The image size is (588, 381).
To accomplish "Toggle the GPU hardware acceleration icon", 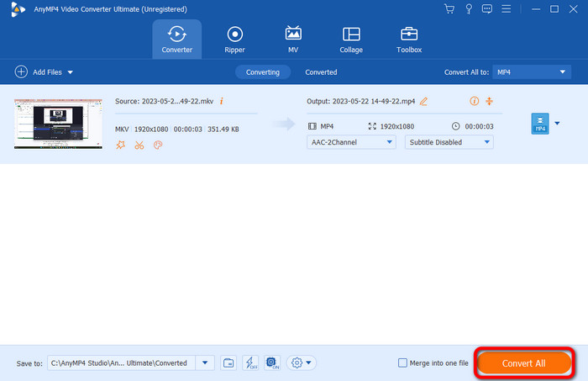I will (x=272, y=363).
